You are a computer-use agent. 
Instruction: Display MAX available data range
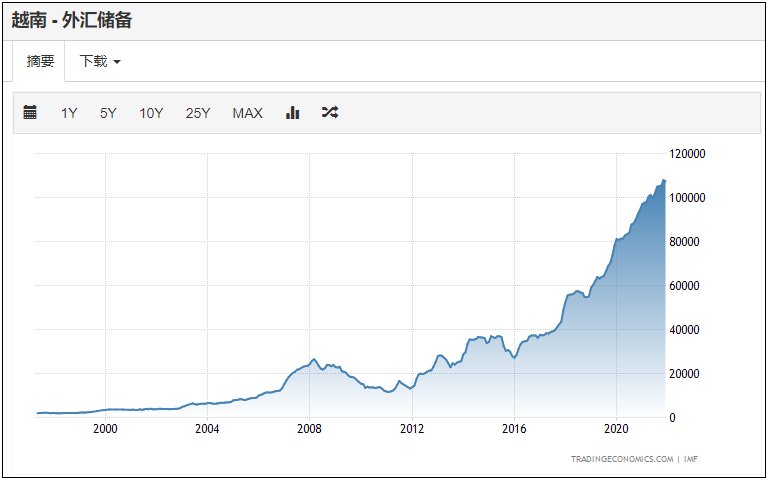[247, 113]
